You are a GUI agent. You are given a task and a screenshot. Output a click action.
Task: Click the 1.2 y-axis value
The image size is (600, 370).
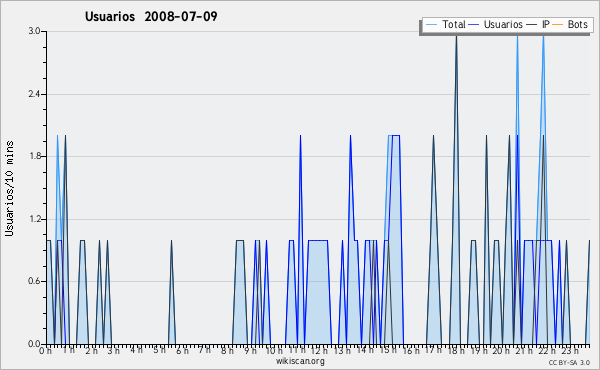coord(34,219)
